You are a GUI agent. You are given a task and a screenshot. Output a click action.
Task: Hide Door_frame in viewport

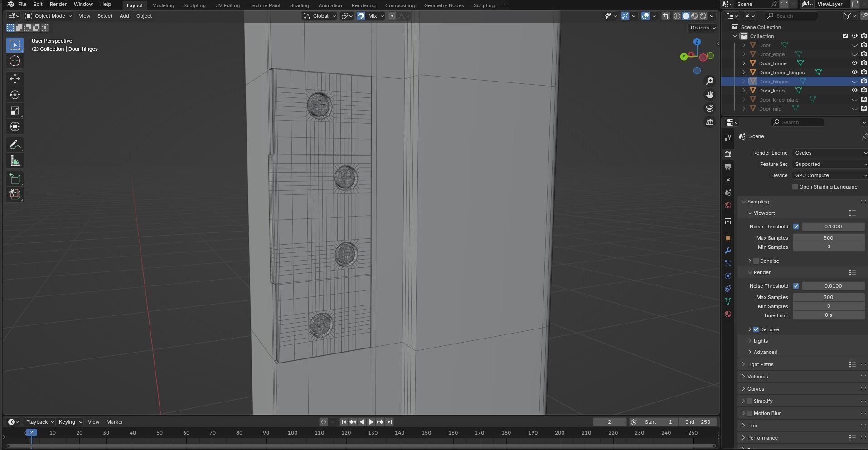click(x=854, y=63)
